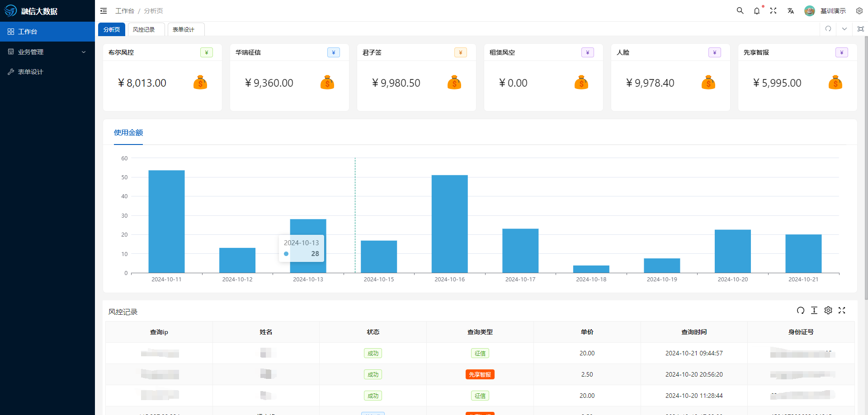Click the green ¥ tag on 布尔风控 card
The width and height of the screenshot is (868, 415).
click(x=207, y=52)
